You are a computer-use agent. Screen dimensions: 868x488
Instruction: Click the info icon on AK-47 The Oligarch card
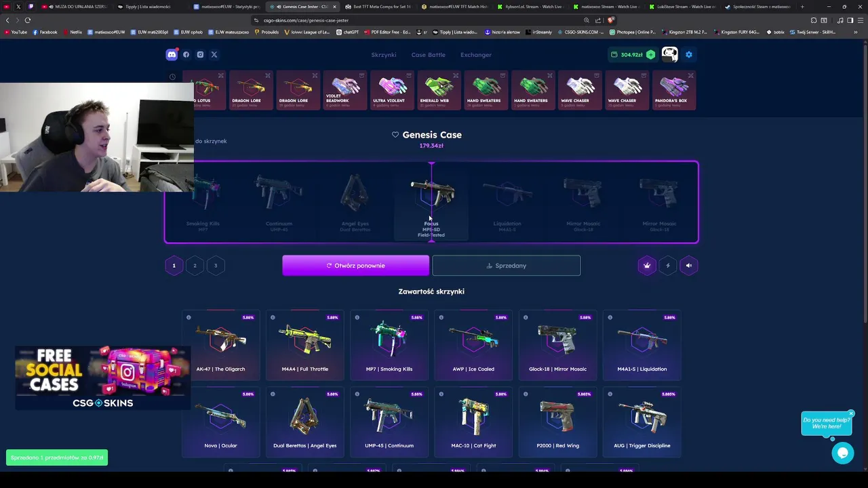coord(189,317)
